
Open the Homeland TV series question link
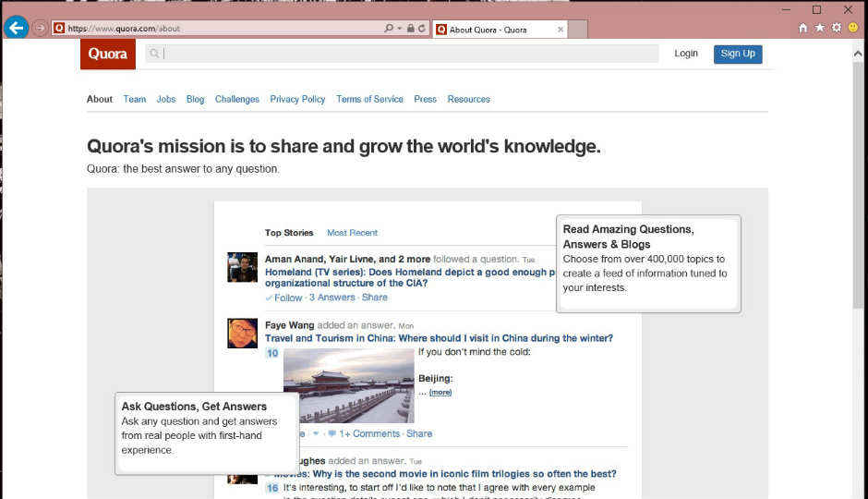pos(410,277)
